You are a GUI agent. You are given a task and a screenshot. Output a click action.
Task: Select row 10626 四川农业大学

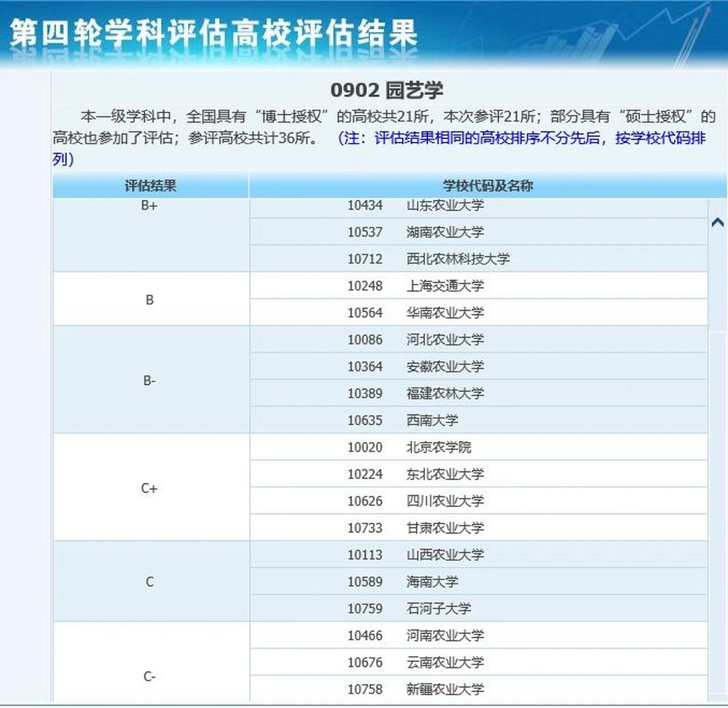[x=479, y=501]
